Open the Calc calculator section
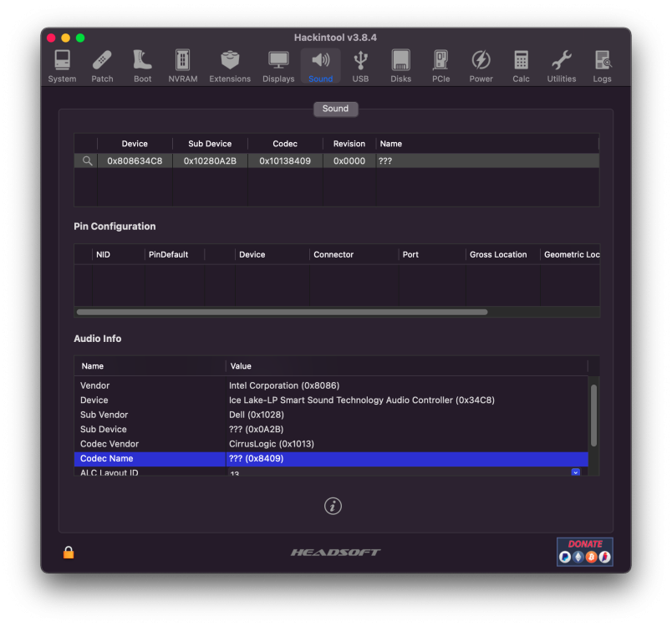The width and height of the screenshot is (672, 627). click(521, 66)
